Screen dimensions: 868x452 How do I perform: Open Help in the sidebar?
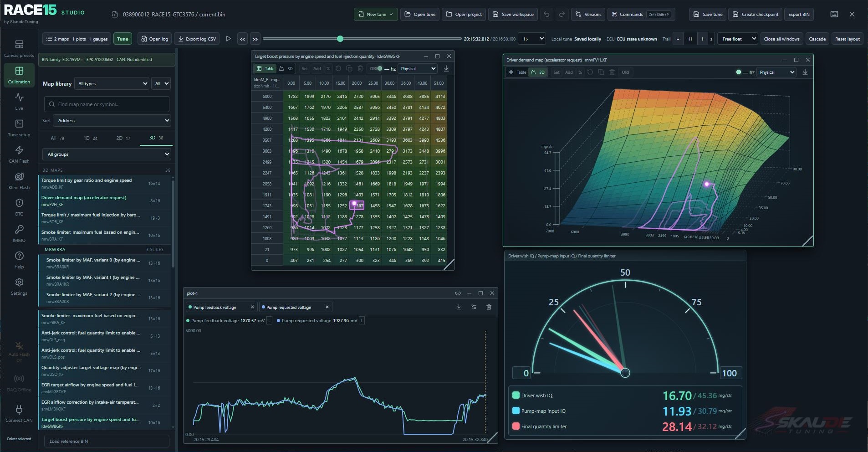tap(19, 260)
